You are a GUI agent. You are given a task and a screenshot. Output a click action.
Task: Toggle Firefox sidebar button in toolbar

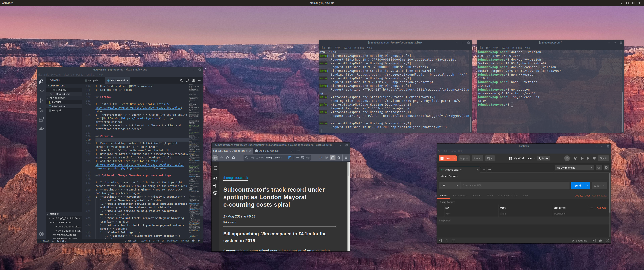tap(332, 158)
